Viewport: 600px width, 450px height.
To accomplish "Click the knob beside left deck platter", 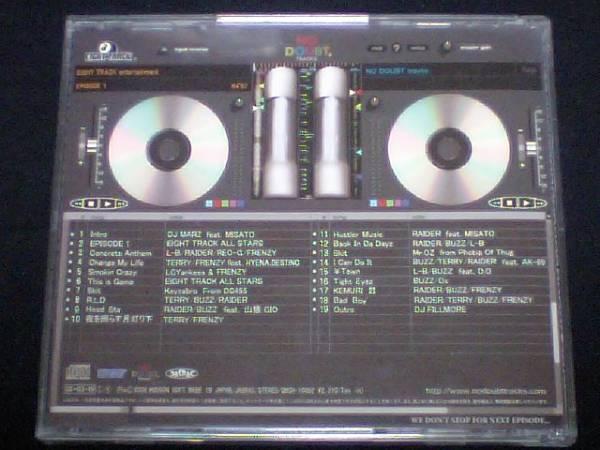I will click(238, 103).
